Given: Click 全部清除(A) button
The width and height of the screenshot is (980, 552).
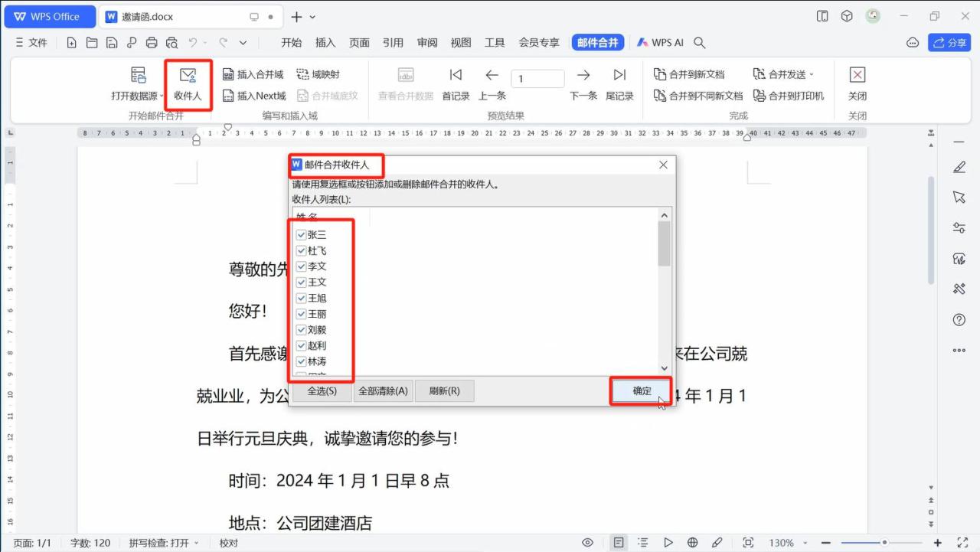Looking at the screenshot, I should 384,390.
